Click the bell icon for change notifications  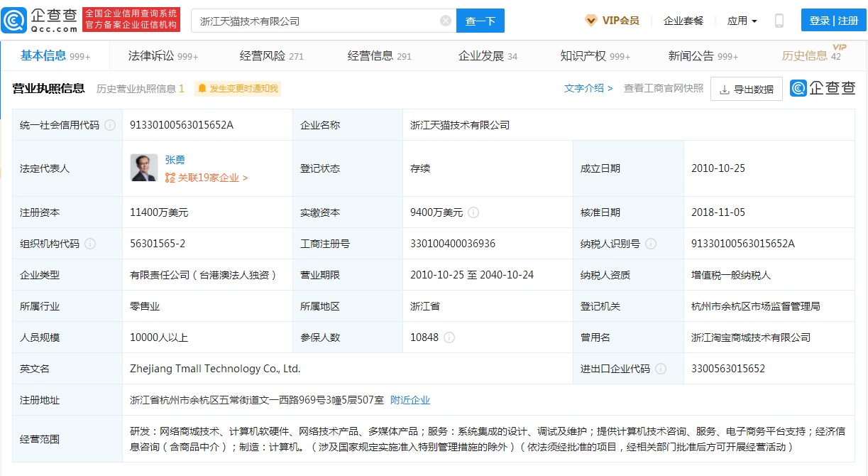pyautogui.click(x=202, y=89)
